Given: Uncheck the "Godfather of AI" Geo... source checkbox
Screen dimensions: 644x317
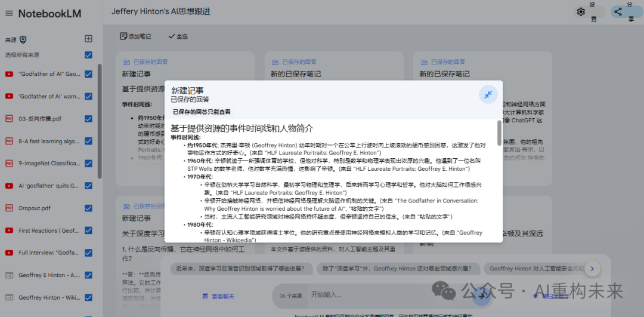Looking at the screenshot, I should pos(88,74).
